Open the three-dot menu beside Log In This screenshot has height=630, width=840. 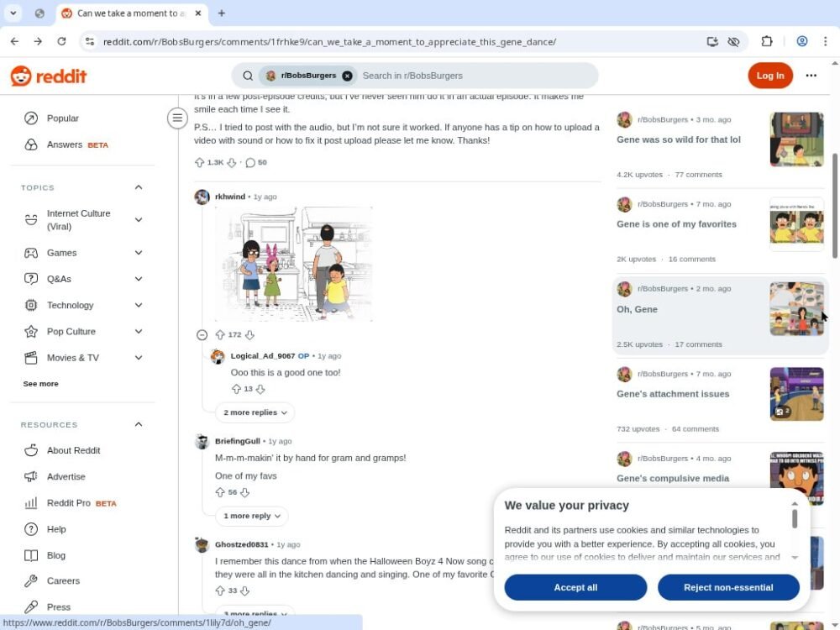pyautogui.click(x=811, y=76)
